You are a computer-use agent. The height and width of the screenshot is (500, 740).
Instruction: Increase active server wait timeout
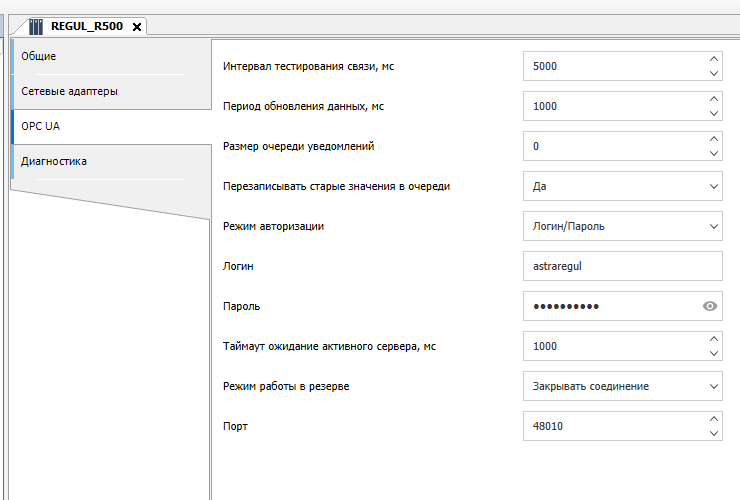tap(713, 339)
